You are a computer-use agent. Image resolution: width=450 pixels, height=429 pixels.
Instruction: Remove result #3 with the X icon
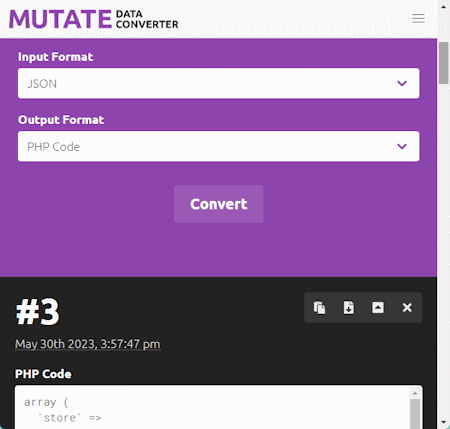tap(407, 308)
